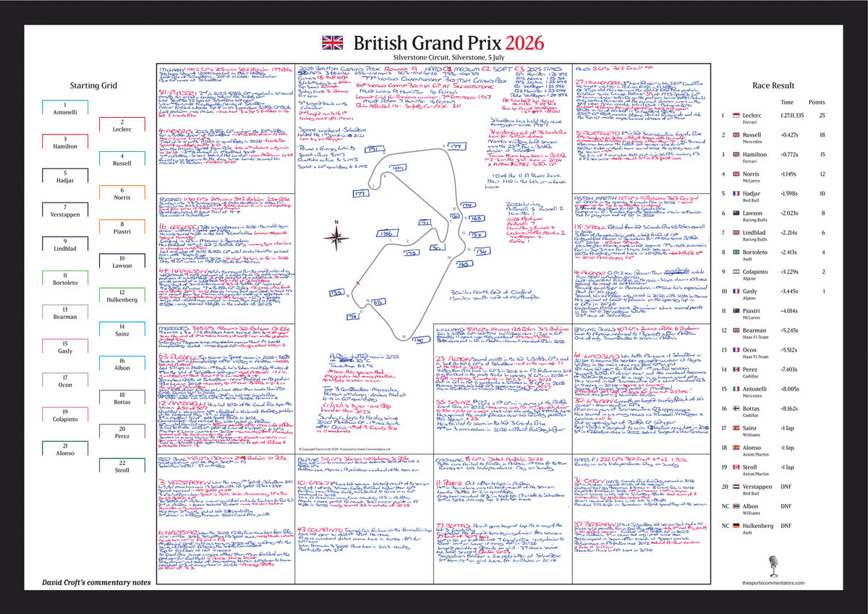Click the Race Result heading
Image resolution: width=868 pixels, height=614 pixels.
(x=773, y=85)
